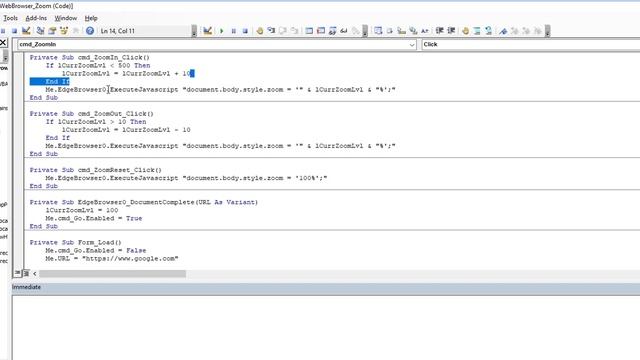Toggle Bookmark flag icon on the Edit toolbar

click(503, 31)
